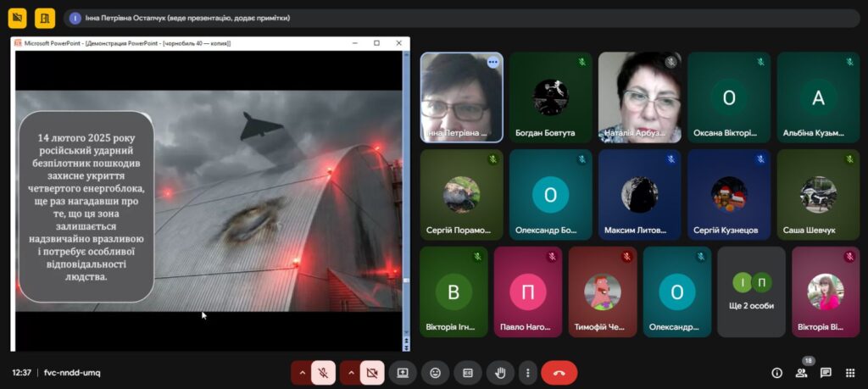Turn on closed captions
Viewport: 868px width, 389px height.
click(x=467, y=372)
